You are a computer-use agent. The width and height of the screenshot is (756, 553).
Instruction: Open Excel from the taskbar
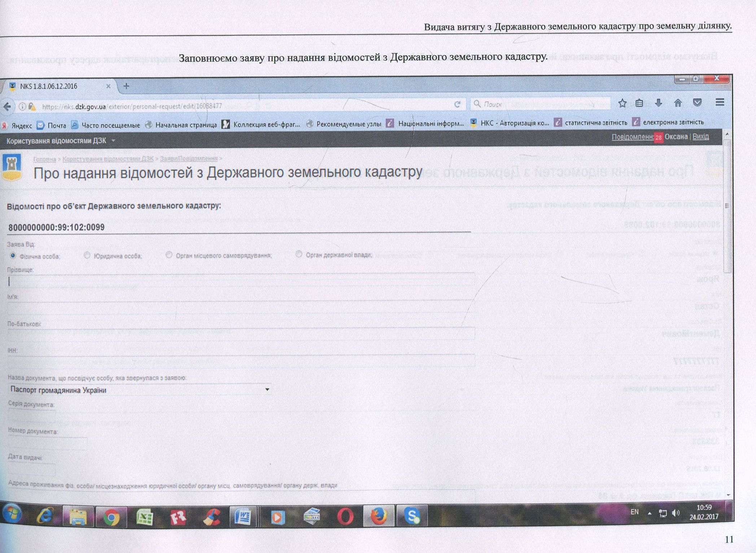click(145, 517)
